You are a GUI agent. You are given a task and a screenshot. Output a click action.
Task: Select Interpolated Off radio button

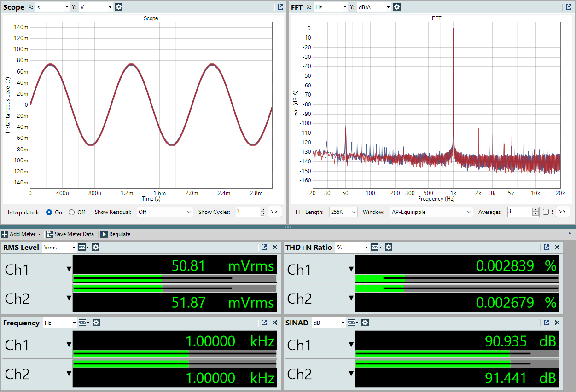71,212
